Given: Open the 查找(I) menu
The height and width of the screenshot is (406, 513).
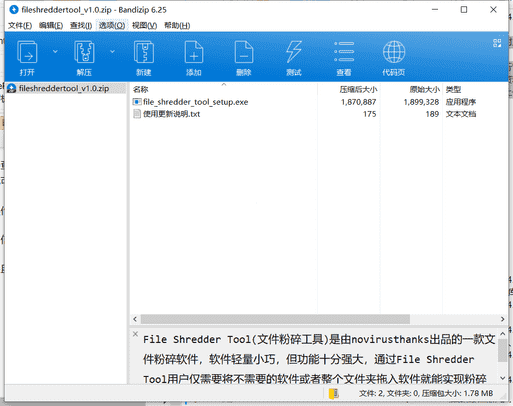Looking at the screenshot, I should 81,26.
